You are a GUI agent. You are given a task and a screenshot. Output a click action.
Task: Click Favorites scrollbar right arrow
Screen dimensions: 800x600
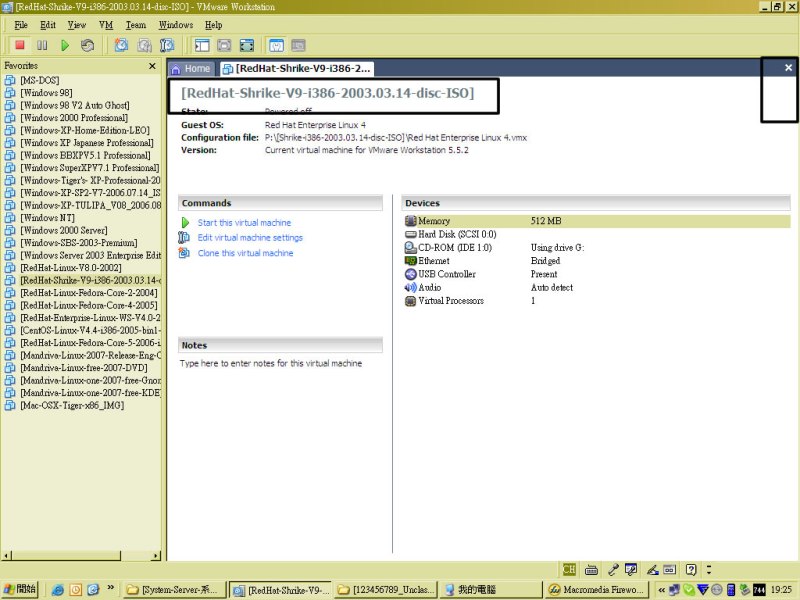coord(156,556)
